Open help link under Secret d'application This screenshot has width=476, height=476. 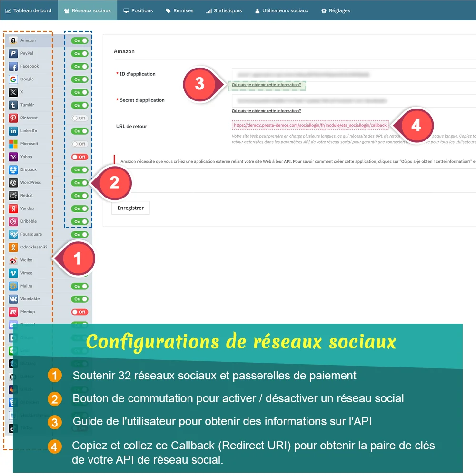click(x=266, y=111)
